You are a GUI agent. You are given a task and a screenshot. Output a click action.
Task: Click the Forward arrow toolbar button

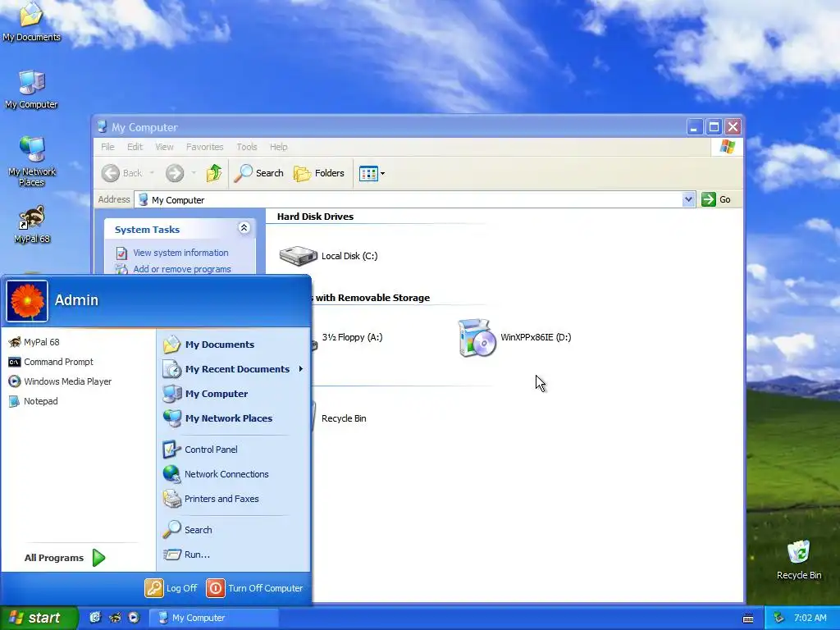pos(175,173)
